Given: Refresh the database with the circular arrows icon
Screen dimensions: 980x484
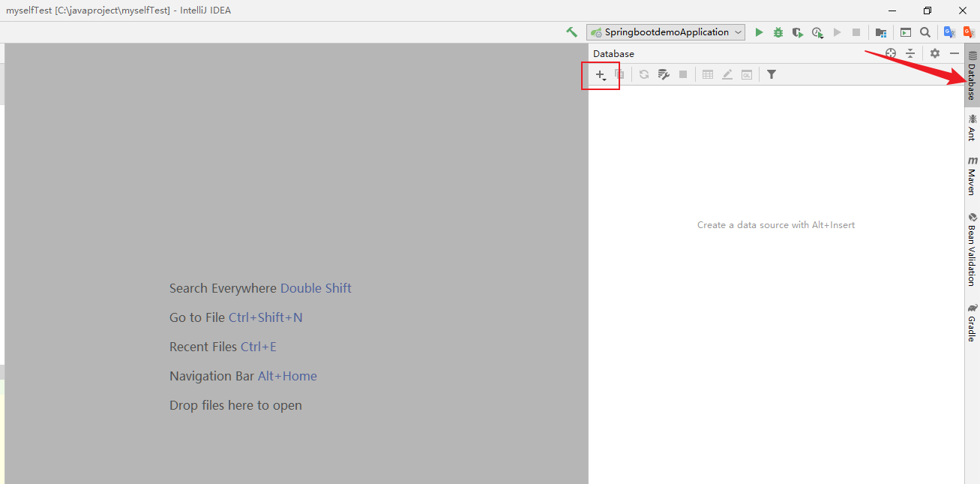Looking at the screenshot, I should pyautogui.click(x=644, y=74).
